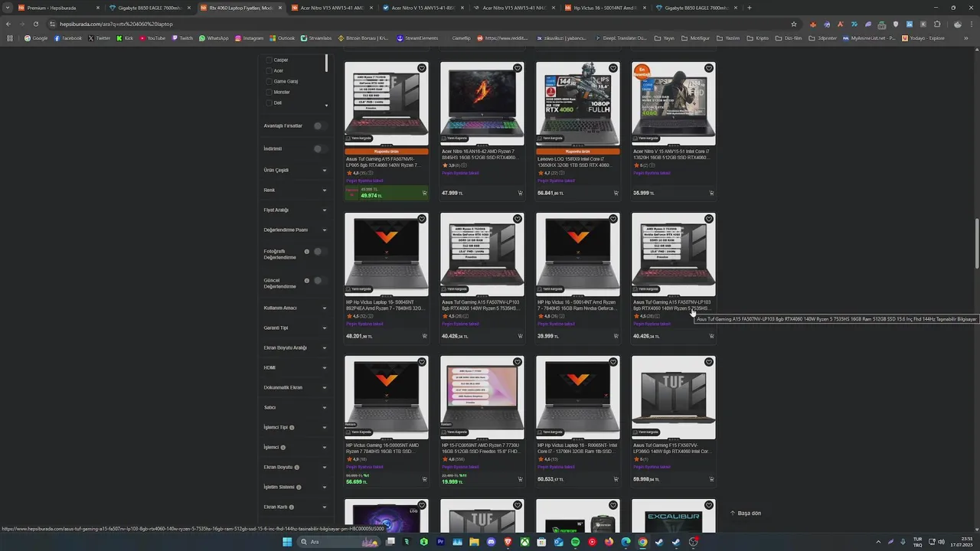The image size is (980, 551).
Task: Enable the Güncel Değerlendirme switch
Action: pyautogui.click(x=319, y=280)
